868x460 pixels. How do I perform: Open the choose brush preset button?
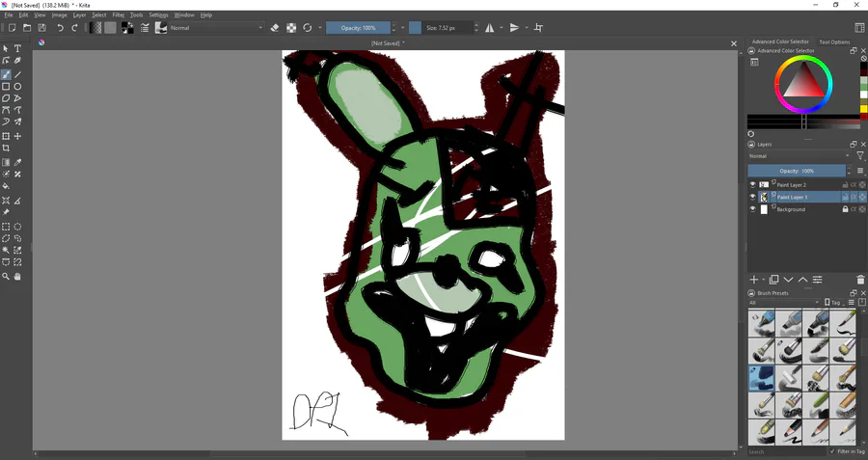tap(161, 28)
